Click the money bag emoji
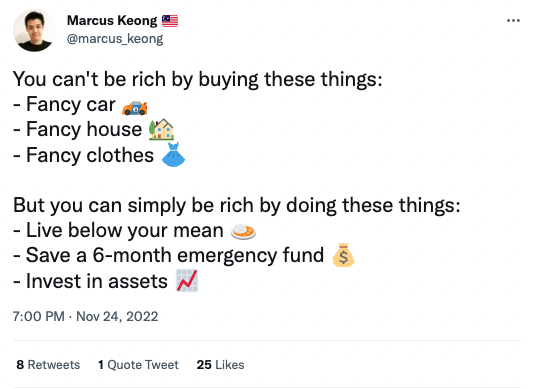Viewport: 535px width, 389px height. tap(343, 255)
